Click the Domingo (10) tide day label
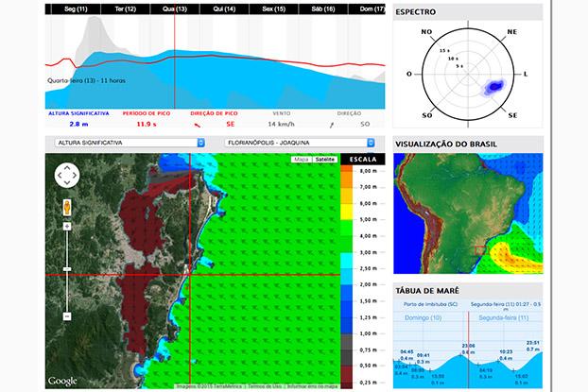 [x=423, y=317]
